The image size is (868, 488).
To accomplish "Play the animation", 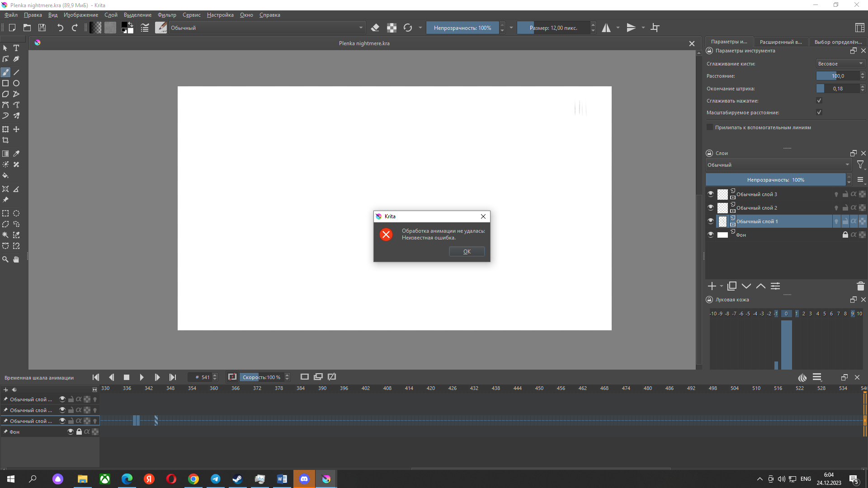I will 142,377.
